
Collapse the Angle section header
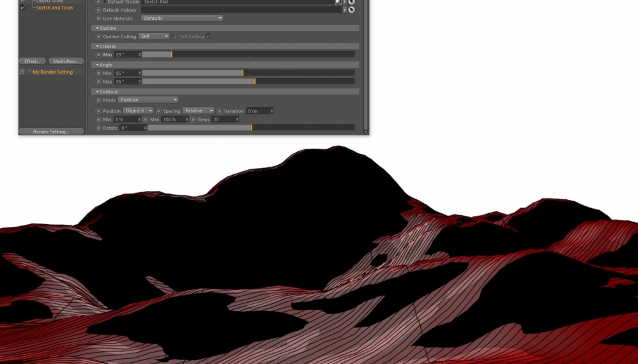(98, 65)
